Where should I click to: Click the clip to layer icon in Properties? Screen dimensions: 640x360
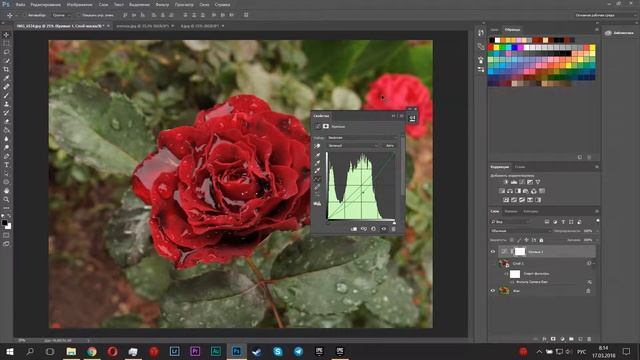(354, 229)
